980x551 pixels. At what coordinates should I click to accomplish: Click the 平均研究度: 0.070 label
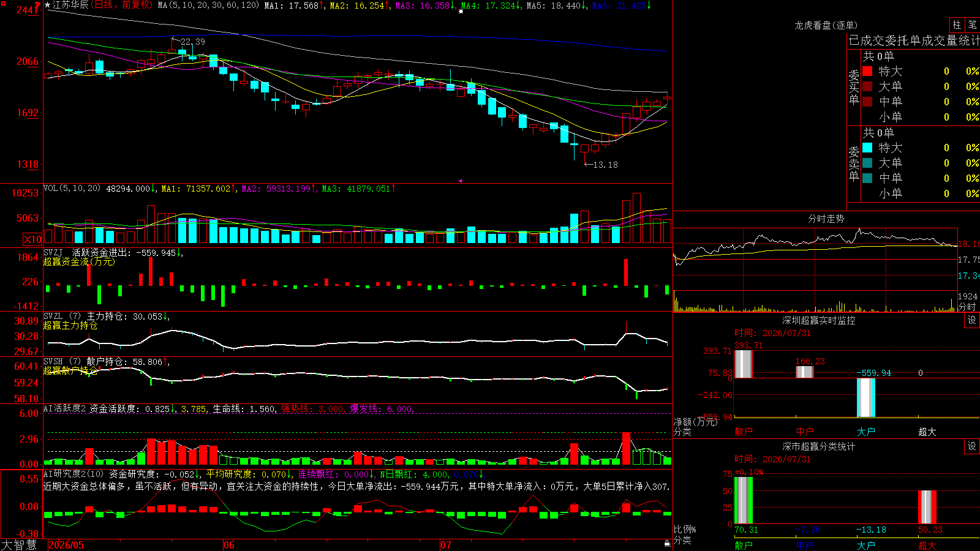pos(248,474)
